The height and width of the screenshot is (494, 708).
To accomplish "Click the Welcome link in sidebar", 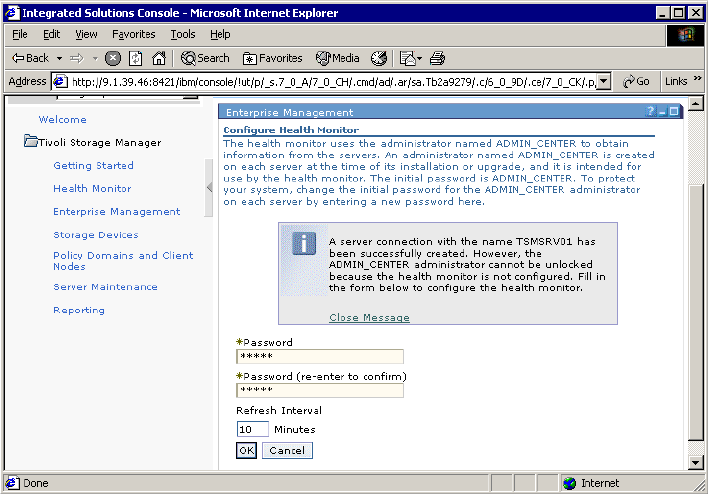I will coord(62,120).
